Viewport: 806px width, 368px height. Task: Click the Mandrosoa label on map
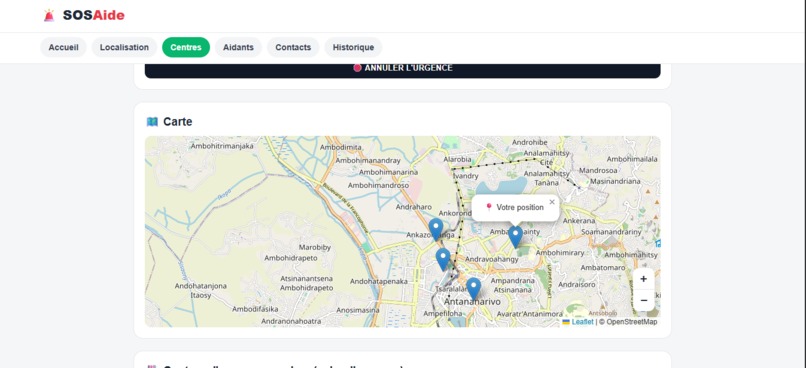click(x=598, y=170)
